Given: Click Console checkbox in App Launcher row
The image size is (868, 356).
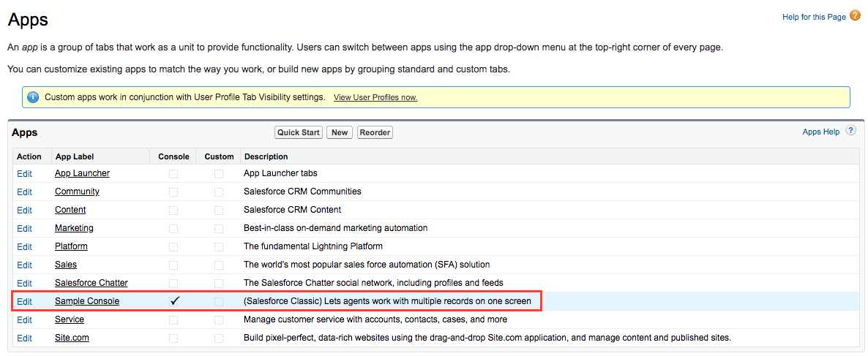Looking at the screenshot, I should pyautogui.click(x=173, y=174).
